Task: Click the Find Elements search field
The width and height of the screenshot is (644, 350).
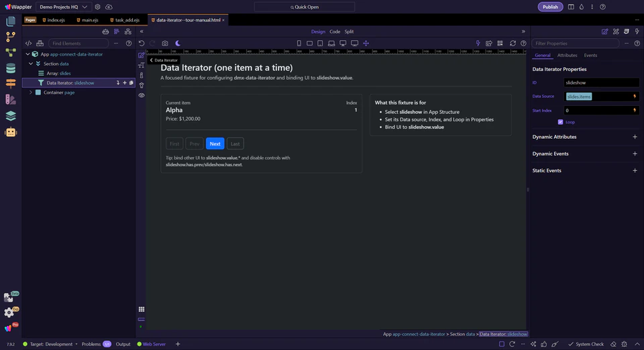Action: coord(78,43)
